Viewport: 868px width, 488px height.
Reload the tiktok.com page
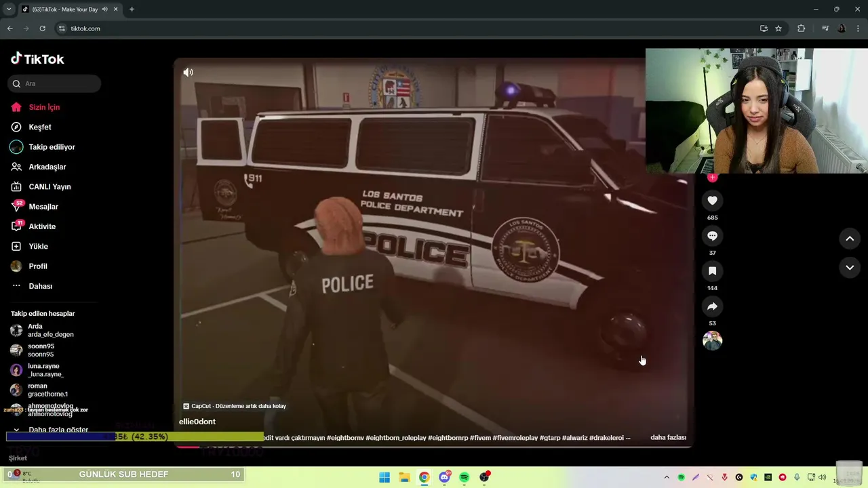[42, 28]
